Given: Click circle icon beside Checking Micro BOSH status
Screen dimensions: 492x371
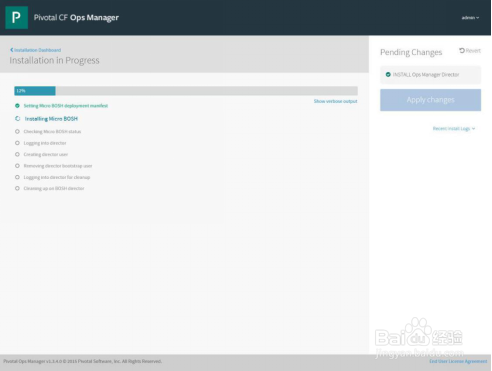Looking at the screenshot, I should [x=17, y=131].
